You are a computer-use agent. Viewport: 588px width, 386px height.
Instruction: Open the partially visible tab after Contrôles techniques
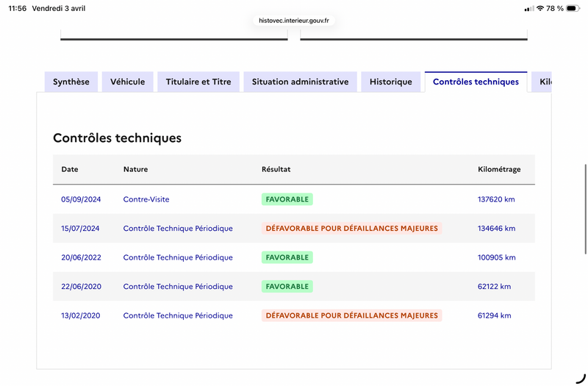(543, 82)
